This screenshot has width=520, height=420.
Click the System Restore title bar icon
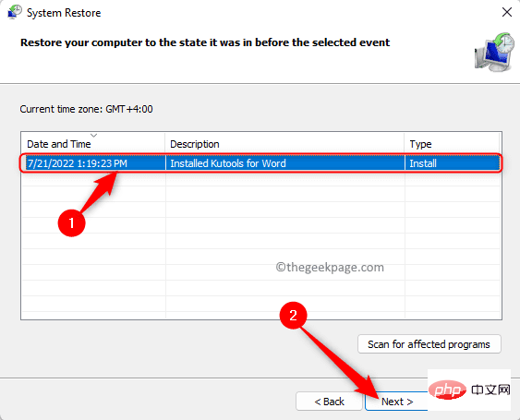[x=15, y=12]
